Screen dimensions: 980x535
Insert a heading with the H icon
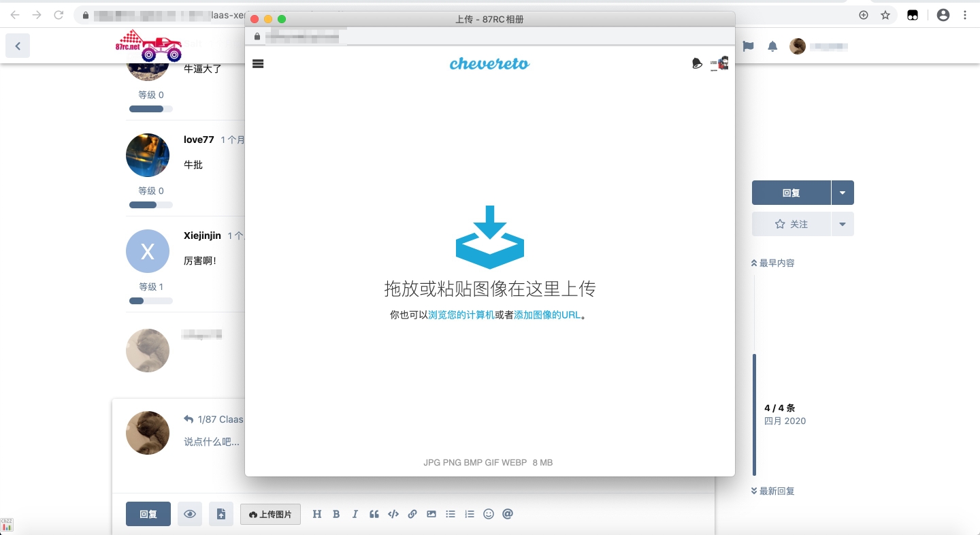(316, 515)
